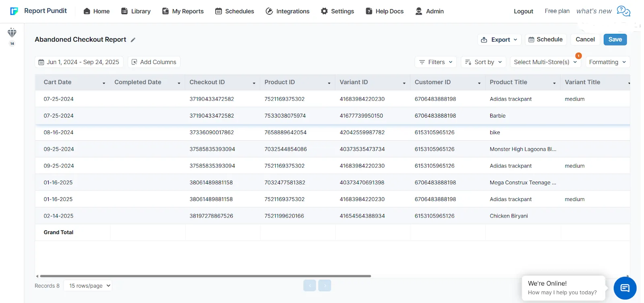This screenshot has width=644, height=303.
Task: Open the Home menu
Action: [97, 11]
